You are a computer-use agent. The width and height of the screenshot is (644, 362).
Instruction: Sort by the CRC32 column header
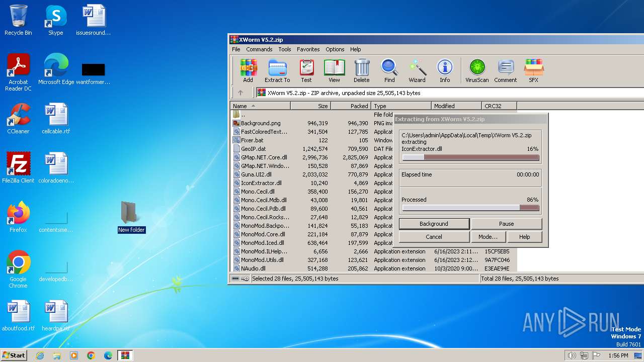click(499, 106)
